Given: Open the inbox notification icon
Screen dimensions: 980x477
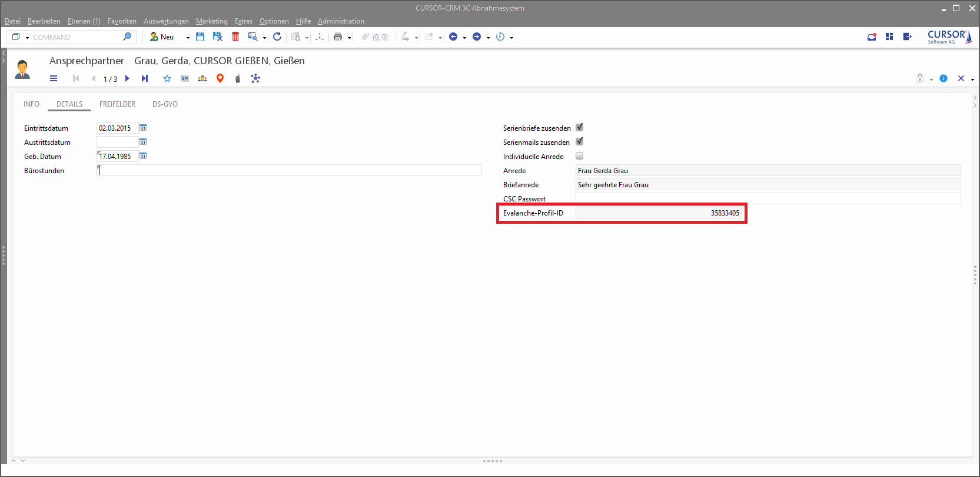Looking at the screenshot, I should tap(872, 37).
